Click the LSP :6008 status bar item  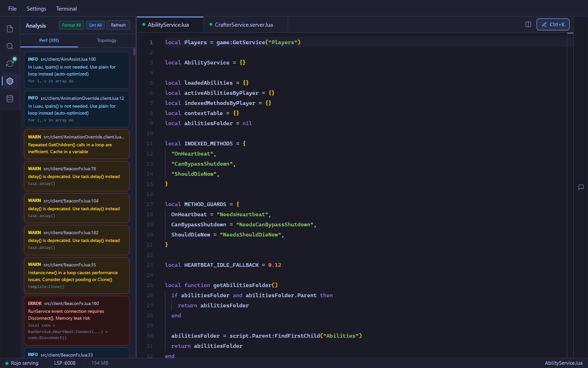52,363
